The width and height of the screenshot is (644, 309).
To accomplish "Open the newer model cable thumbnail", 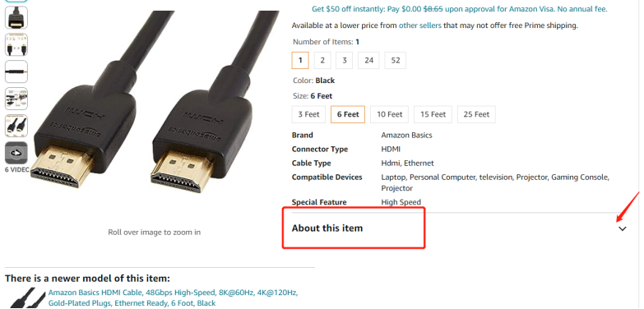I will 25,298.
